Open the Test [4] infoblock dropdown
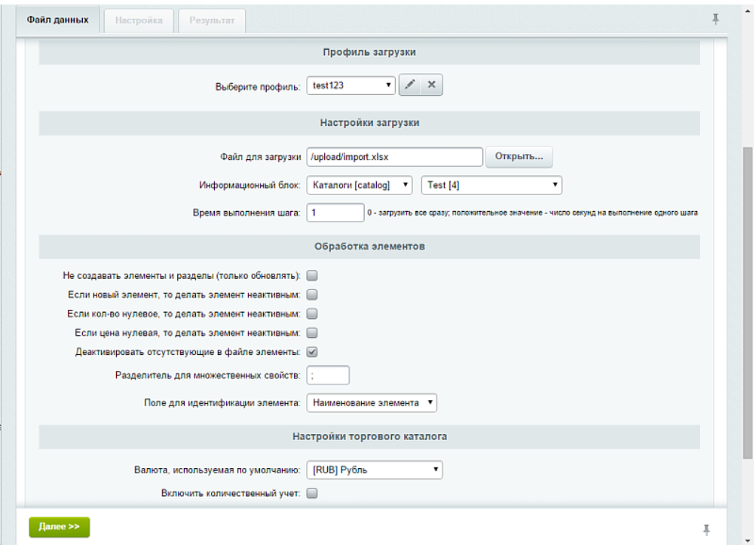 click(491, 185)
